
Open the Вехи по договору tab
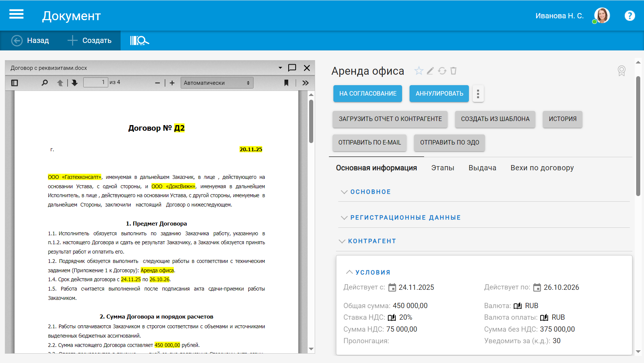(542, 168)
